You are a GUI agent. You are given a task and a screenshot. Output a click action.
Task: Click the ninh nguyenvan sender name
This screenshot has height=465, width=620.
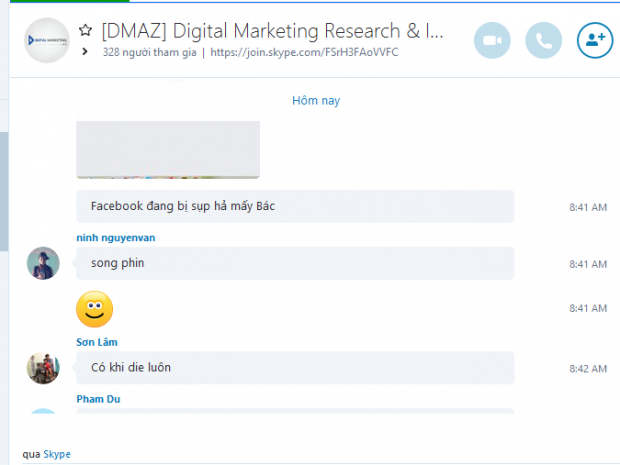pyautogui.click(x=116, y=238)
